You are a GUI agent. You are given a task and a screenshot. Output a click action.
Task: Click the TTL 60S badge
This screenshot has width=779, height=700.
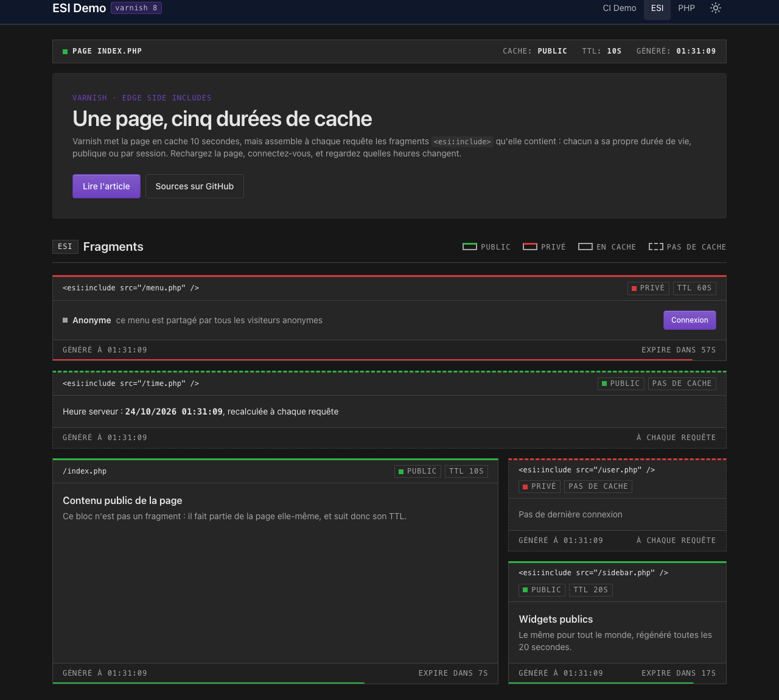tap(694, 288)
